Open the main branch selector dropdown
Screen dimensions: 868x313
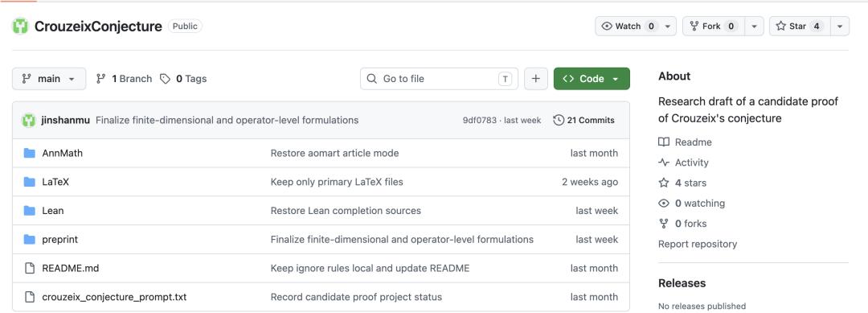click(x=49, y=79)
